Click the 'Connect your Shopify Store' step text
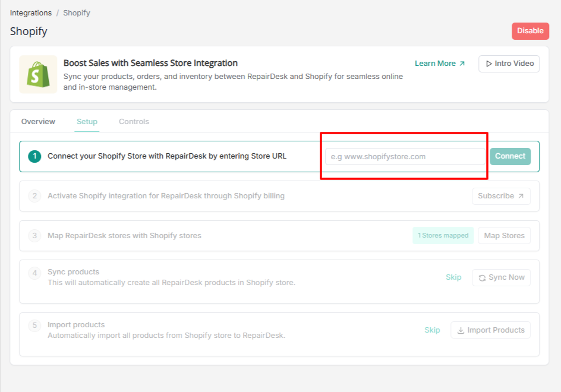This screenshot has height=392, width=561. click(x=167, y=156)
